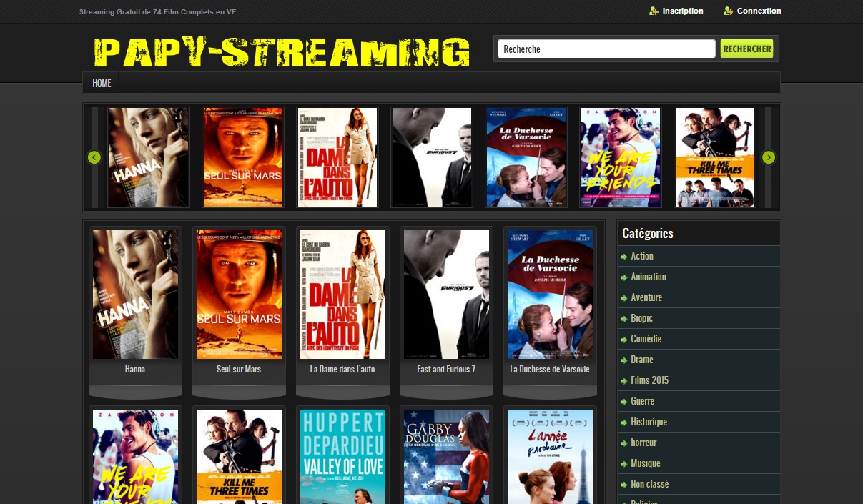Click the Inscription user icon
This screenshot has height=504, width=863.
pyautogui.click(x=654, y=11)
